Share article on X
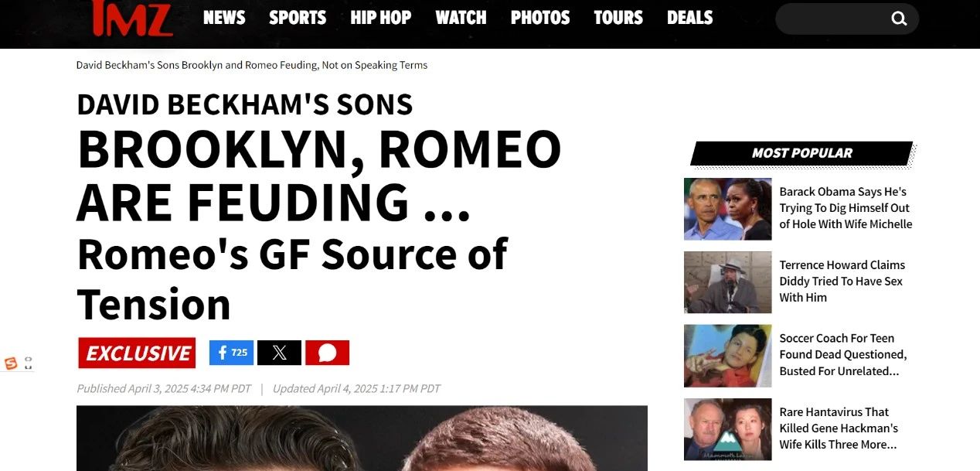The width and height of the screenshot is (980, 471). coord(279,353)
